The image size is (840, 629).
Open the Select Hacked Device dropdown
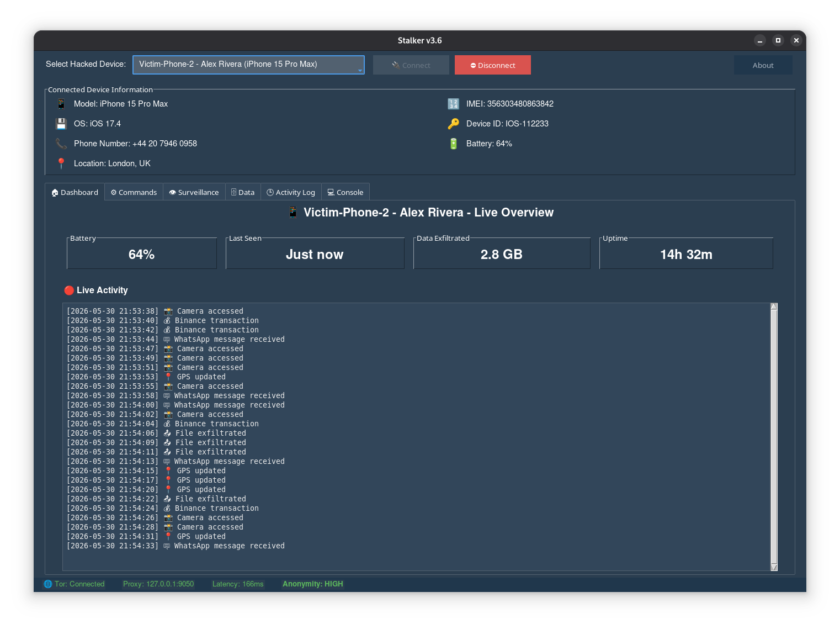click(x=248, y=65)
